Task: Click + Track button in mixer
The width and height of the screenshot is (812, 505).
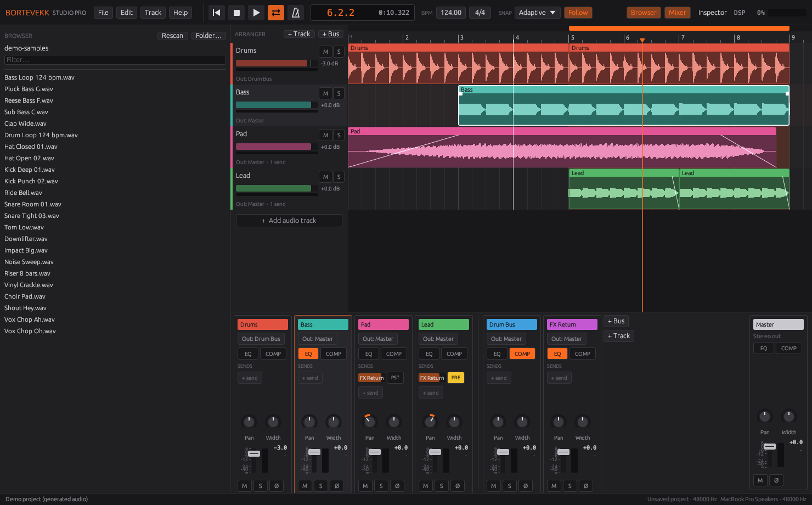Action: tap(619, 336)
